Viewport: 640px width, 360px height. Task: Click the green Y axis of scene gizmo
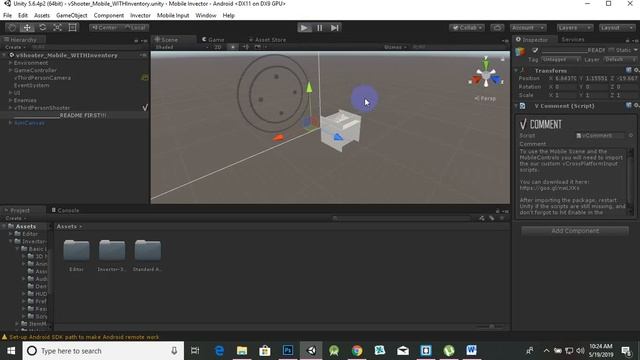[486, 64]
